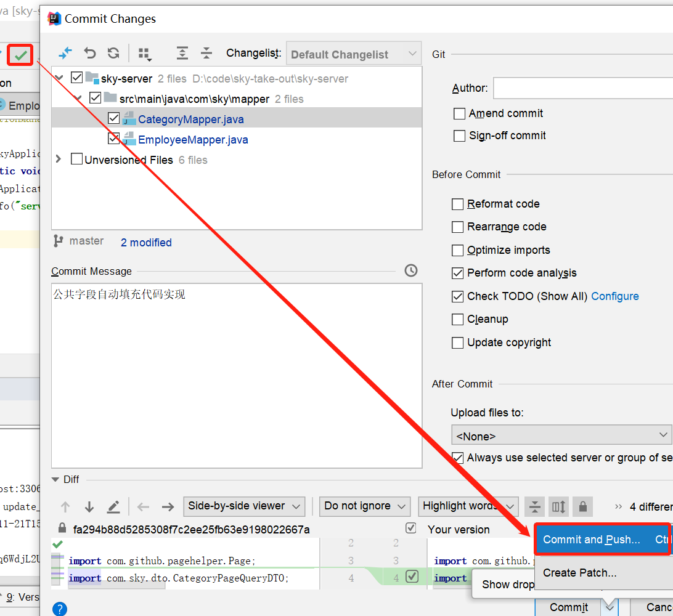
Task: Click the Expand All tree icon
Action: point(182,53)
